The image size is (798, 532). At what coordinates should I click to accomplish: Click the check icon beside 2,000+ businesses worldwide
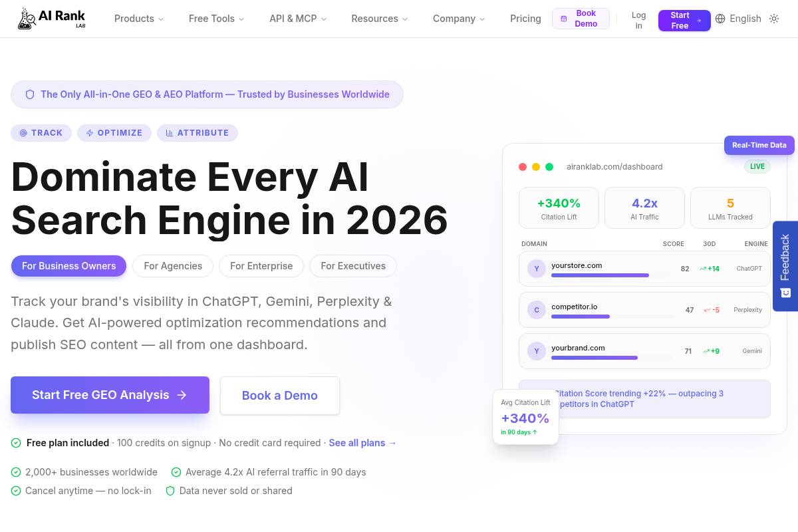click(x=16, y=472)
